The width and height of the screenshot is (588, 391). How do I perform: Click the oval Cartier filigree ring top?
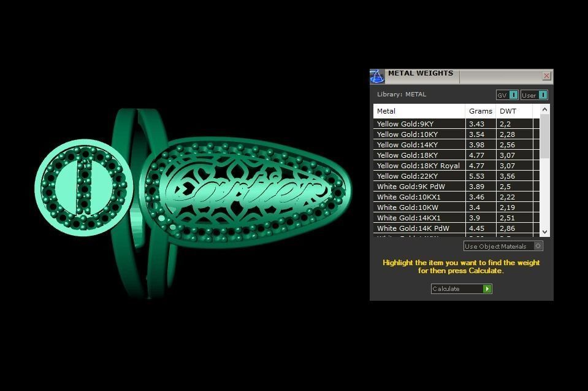246,192
